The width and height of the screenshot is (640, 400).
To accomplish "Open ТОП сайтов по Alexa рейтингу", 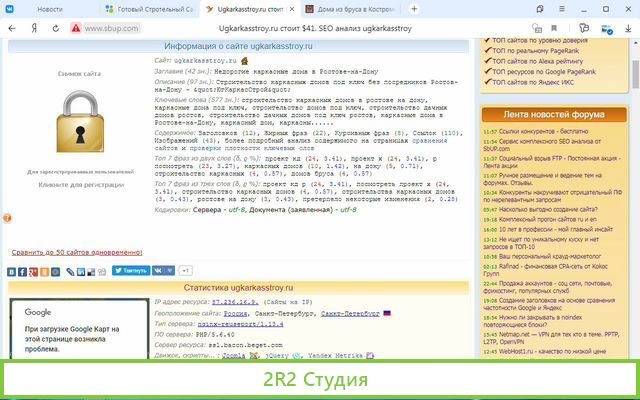I will pos(538,61).
